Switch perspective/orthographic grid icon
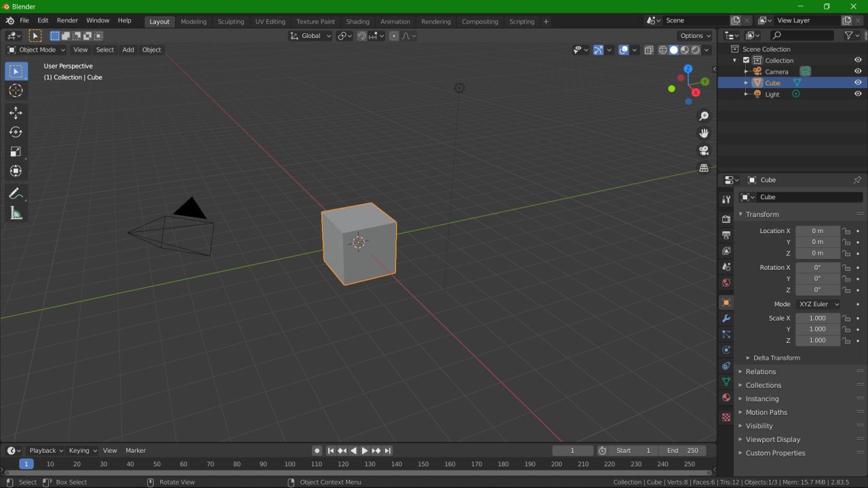This screenshot has width=868, height=488. pos(704,168)
